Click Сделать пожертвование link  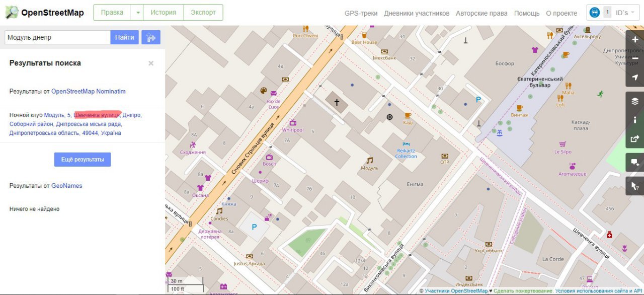point(522,291)
